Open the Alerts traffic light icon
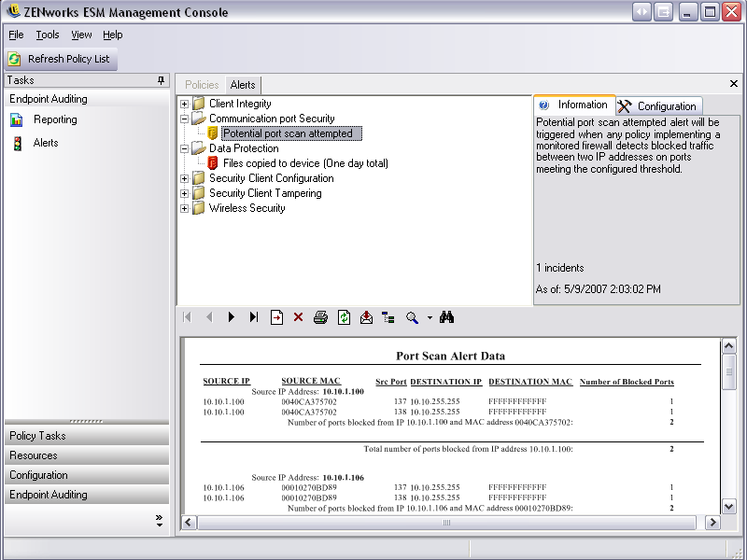 [x=18, y=144]
